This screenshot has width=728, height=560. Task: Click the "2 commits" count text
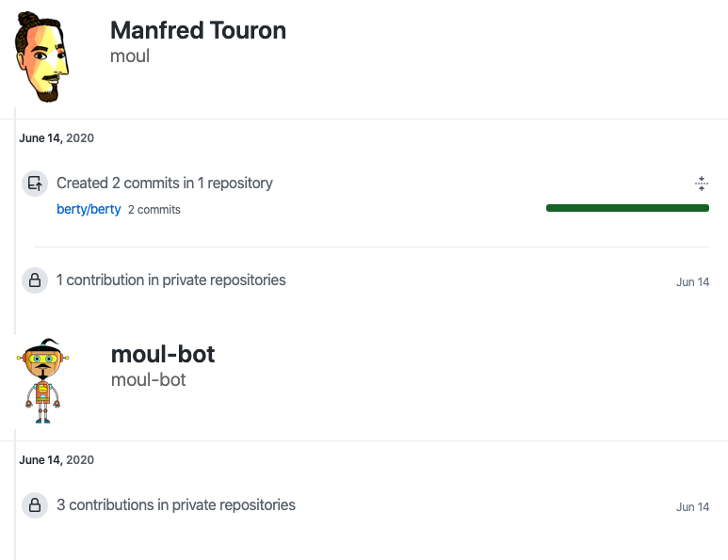coord(154,210)
